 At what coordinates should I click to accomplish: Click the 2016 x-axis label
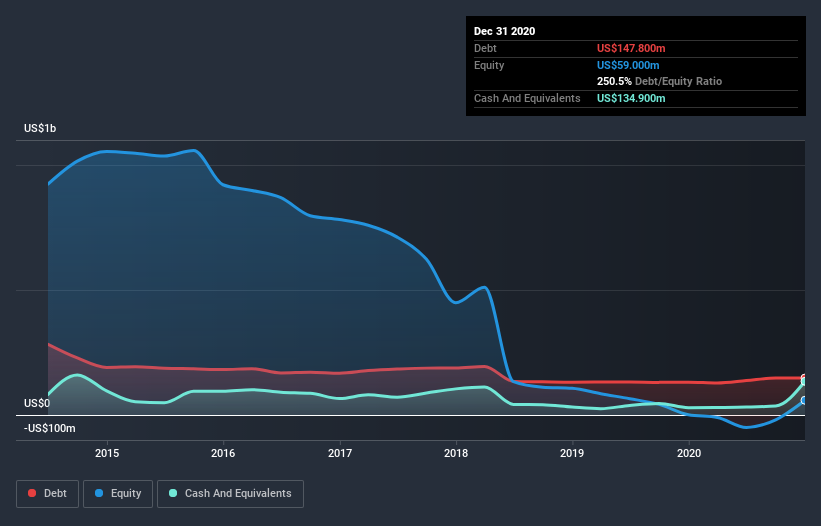pos(223,453)
